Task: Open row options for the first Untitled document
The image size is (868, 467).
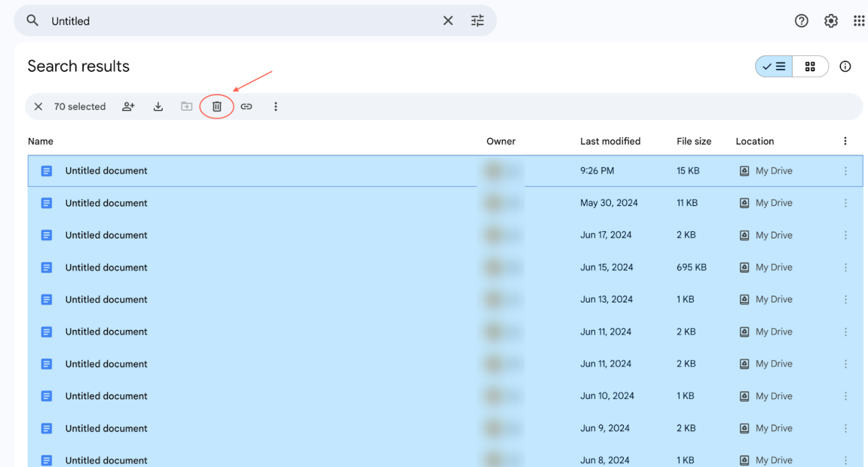Action: pyautogui.click(x=845, y=170)
